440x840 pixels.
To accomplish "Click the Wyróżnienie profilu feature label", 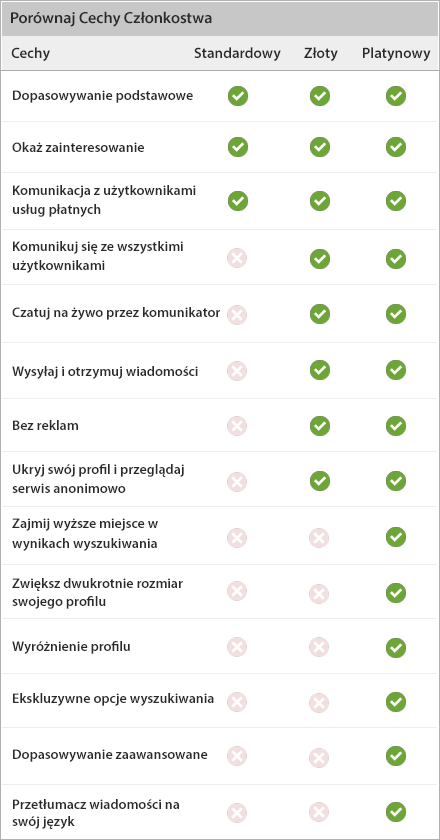I will (x=71, y=647).
